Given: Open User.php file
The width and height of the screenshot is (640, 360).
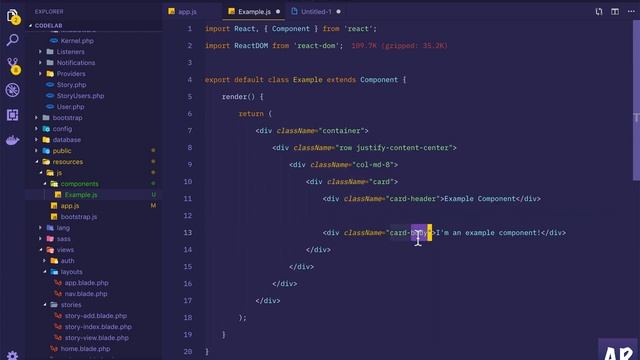Looking at the screenshot, I should point(70,107).
